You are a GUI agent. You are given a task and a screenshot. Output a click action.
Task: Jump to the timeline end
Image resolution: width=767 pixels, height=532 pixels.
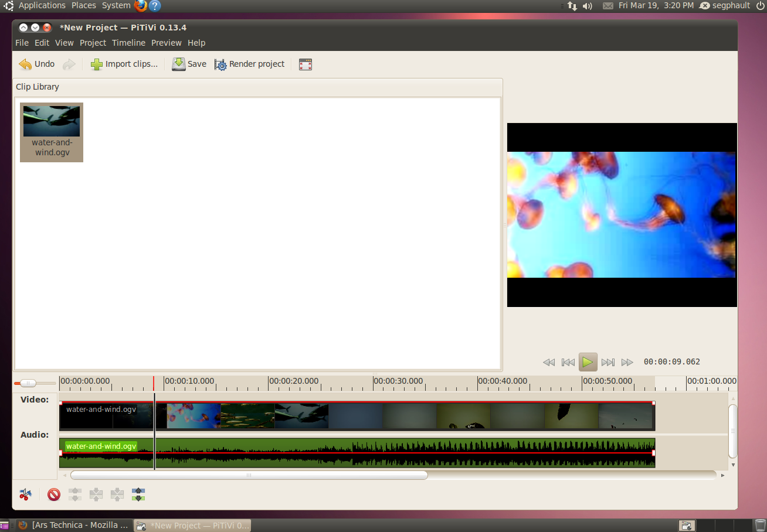608,362
